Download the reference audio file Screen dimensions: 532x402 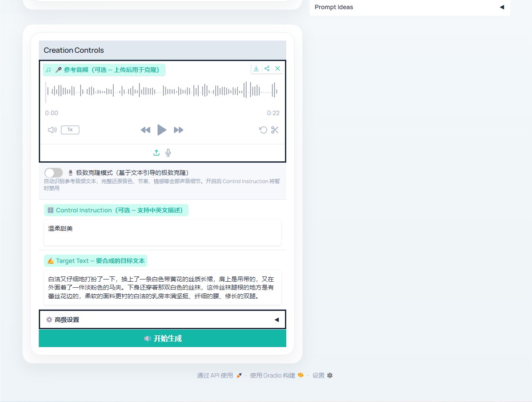click(256, 68)
